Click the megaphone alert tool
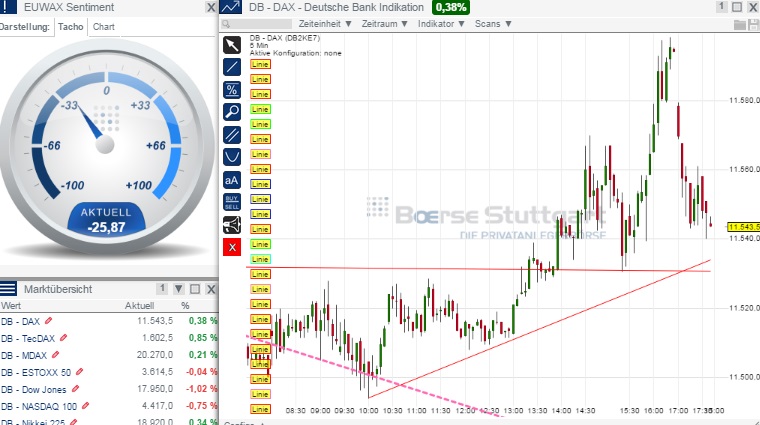The width and height of the screenshot is (760, 425). (232, 225)
